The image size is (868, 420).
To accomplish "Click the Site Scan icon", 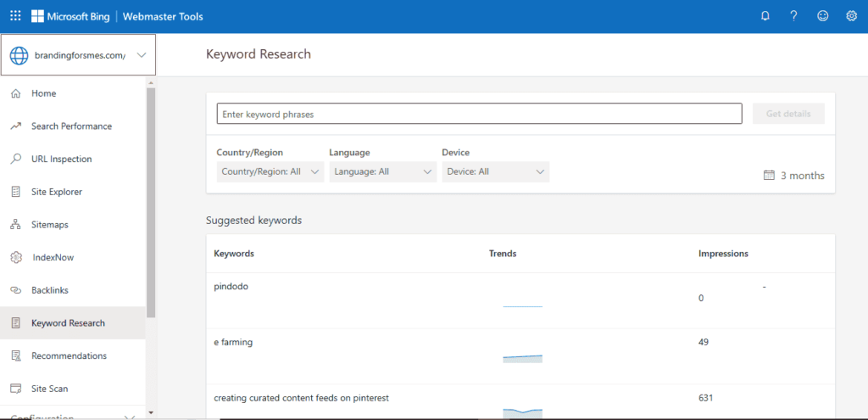I will click(x=15, y=389).
